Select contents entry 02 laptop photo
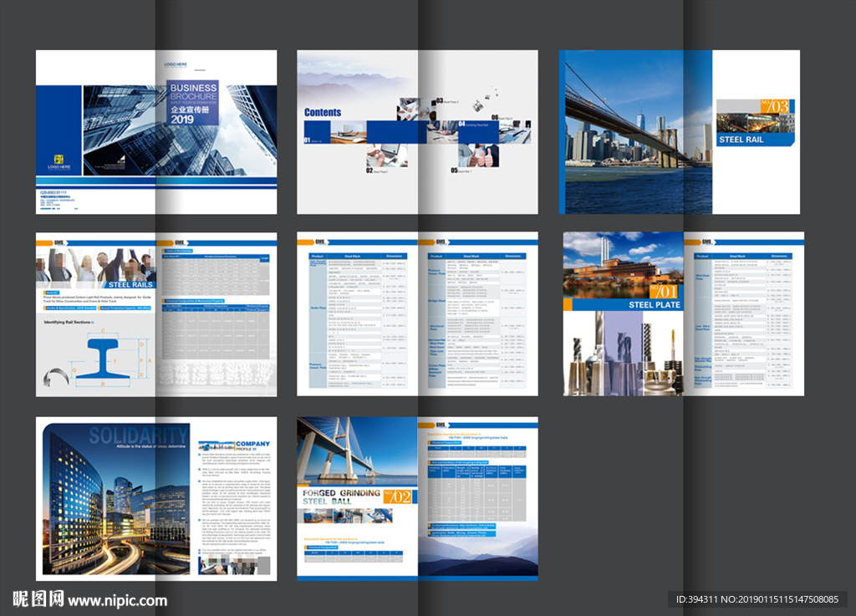 [x=386, y=155]
